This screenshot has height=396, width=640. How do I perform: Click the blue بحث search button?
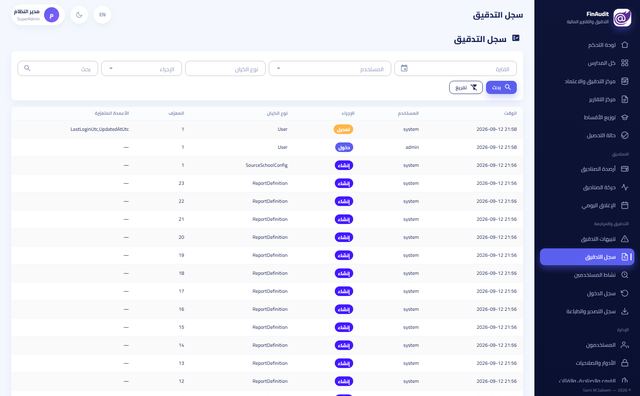coord(501,87)
